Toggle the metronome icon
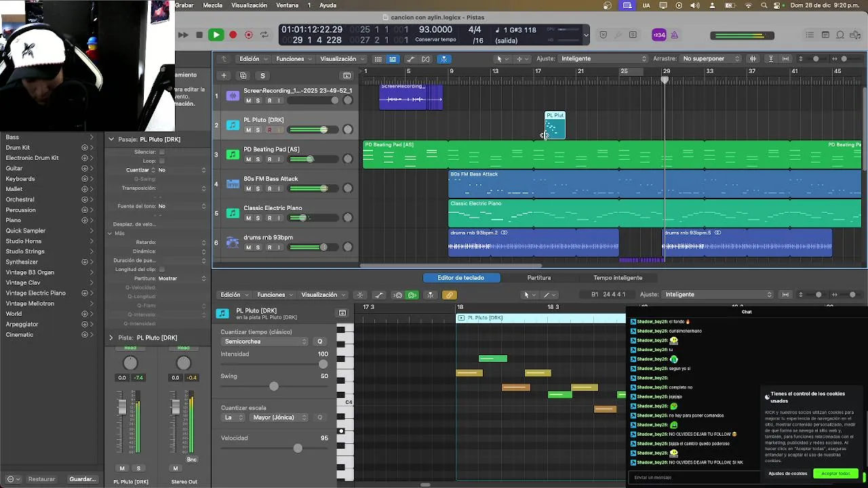The height and width of the screenshot is (488, 868). [x=675, y=35]
